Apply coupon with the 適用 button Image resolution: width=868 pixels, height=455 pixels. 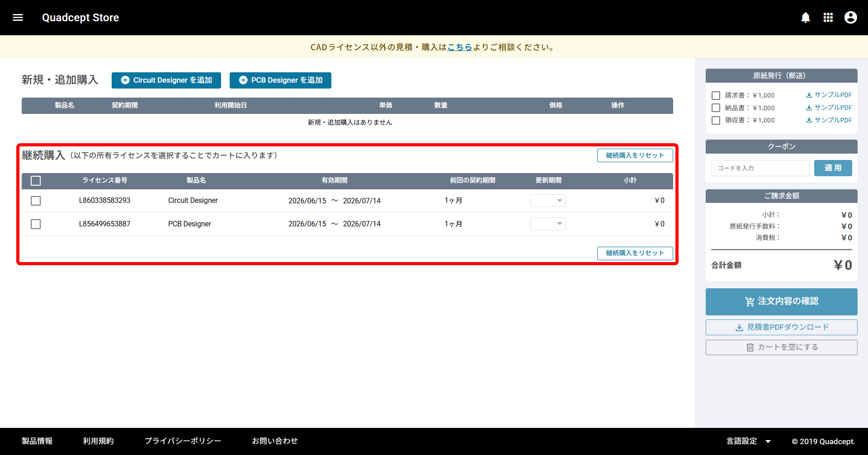[833, 168]
